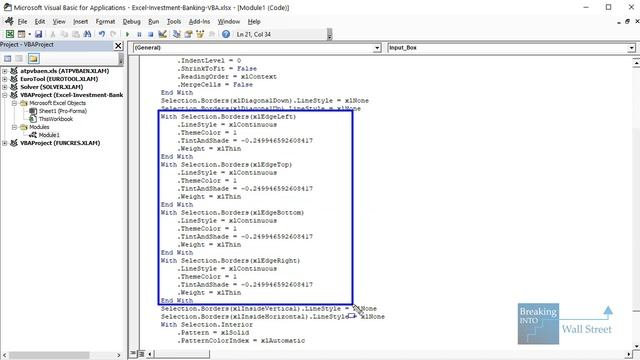The width and height of the screenshot is (640, 360).
Task: Toggle Folders view in Project pane
Action: tap(33, 59)
